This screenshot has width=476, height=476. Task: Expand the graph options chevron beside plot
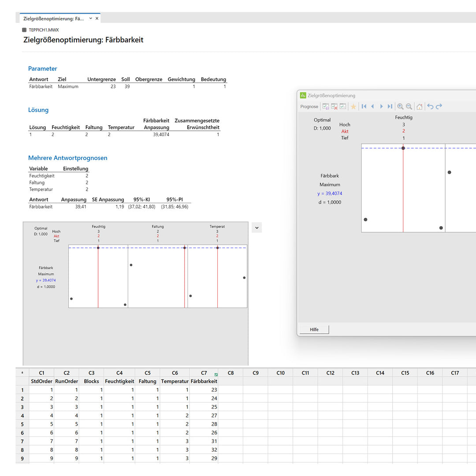pyautogui.click(x=257, y=227)
